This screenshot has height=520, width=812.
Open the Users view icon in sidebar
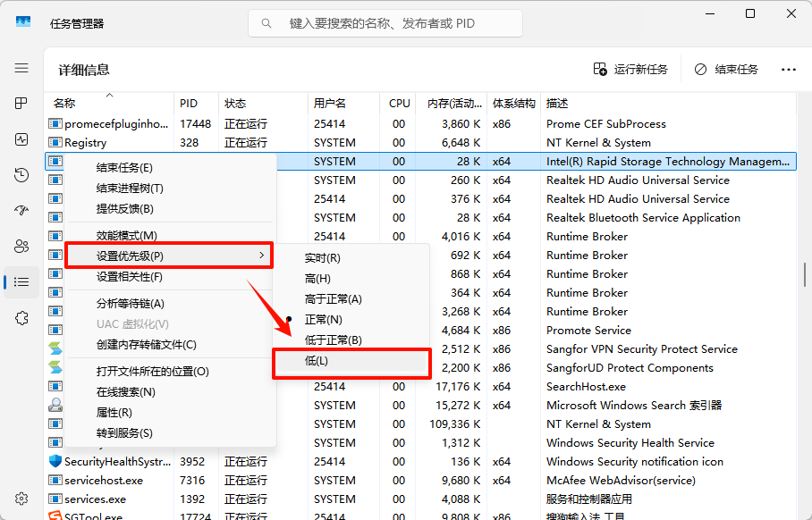[x=21, y=246]
